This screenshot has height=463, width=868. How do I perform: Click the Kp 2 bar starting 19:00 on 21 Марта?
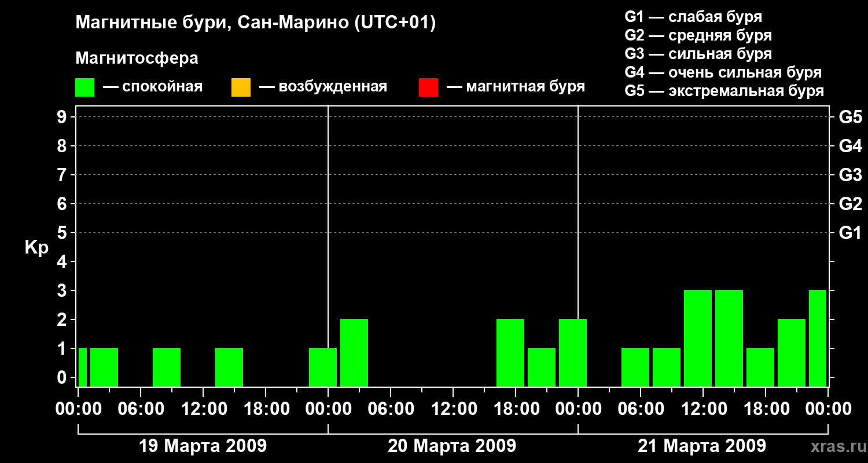coord(792,352)
